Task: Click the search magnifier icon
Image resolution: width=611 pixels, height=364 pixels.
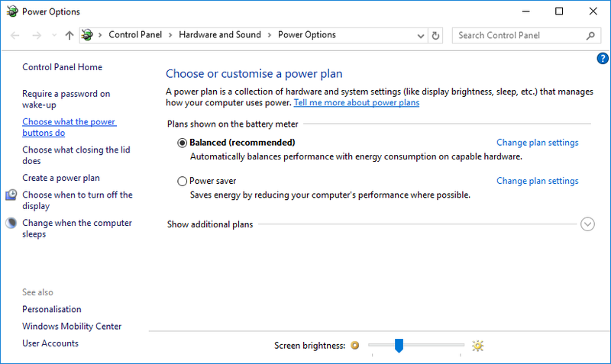Action: click(x=590, y=35)
